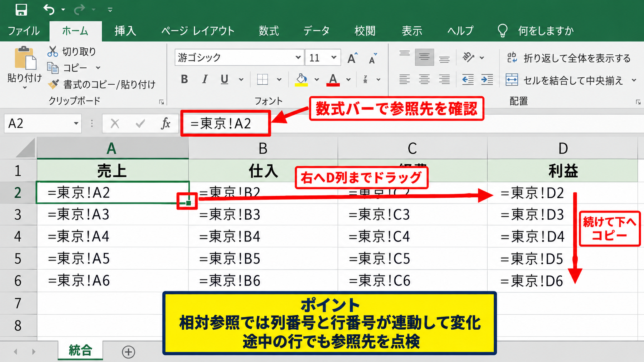This screenshot has height=362, width=644.
Task: Open the 游ゴシック font name dropdown
Action: click(298, 57)
